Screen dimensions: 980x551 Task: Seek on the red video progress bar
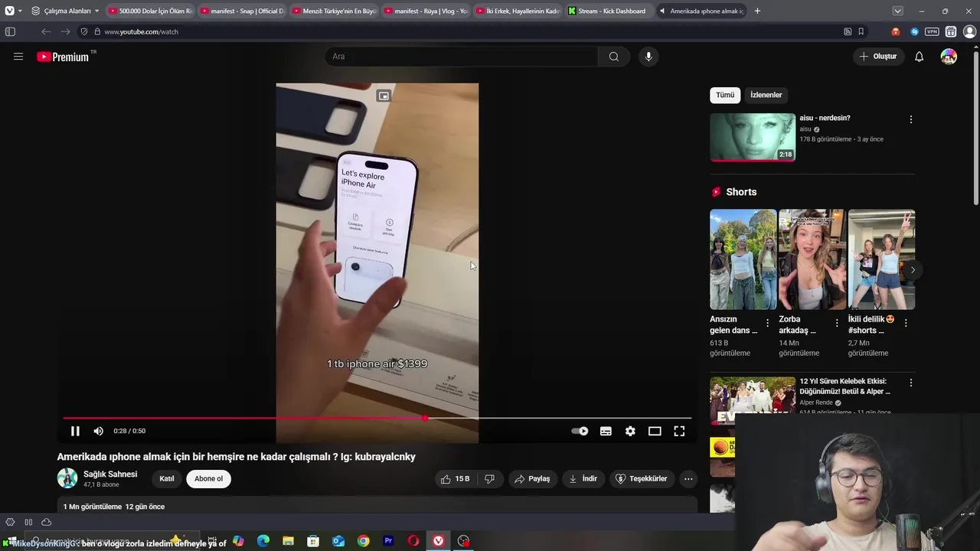[x=377, y=418]
